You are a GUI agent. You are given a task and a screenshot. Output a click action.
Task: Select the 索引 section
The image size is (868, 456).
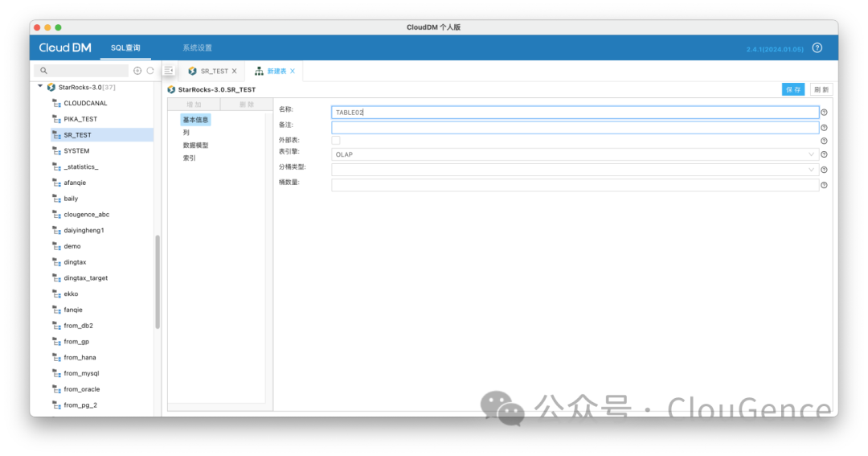point(190,158)
